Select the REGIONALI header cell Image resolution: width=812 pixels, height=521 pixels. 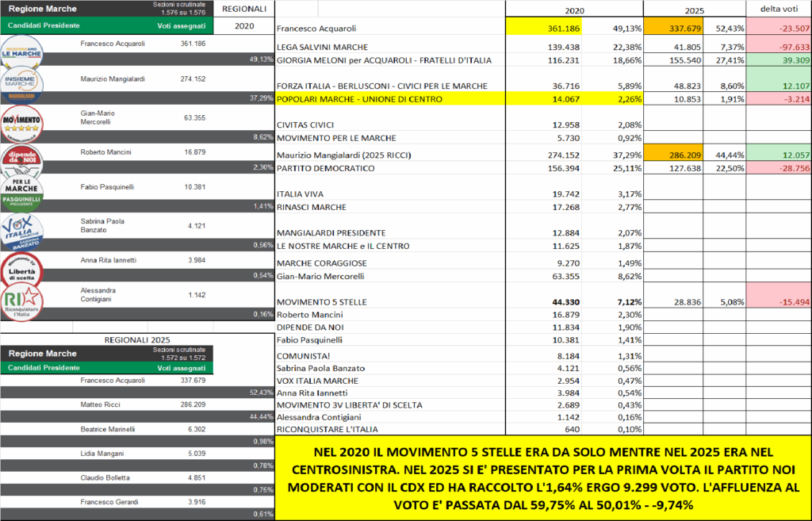244,9
